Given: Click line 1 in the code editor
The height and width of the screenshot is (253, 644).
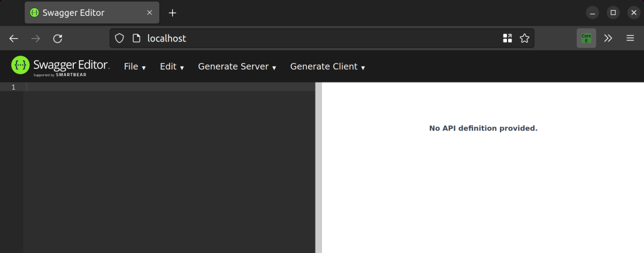Looking at the screenshot, I should (x=170, y=87).
